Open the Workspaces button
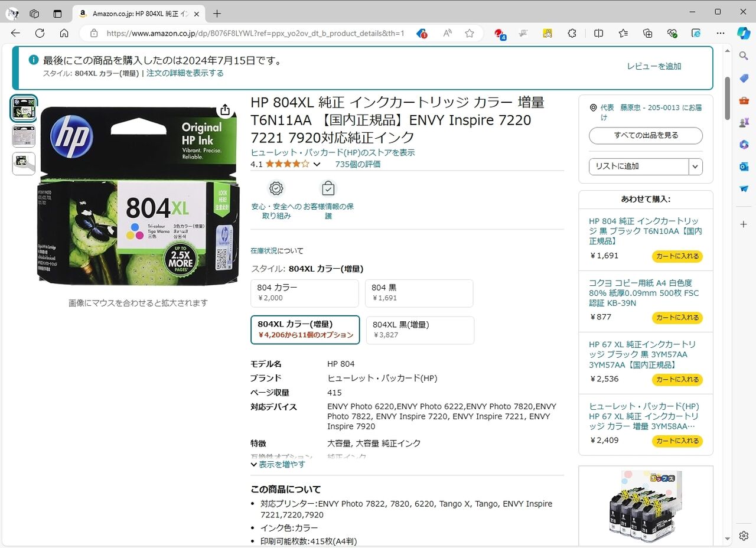Viewport: 756px width, 548px height. point(34,13)
